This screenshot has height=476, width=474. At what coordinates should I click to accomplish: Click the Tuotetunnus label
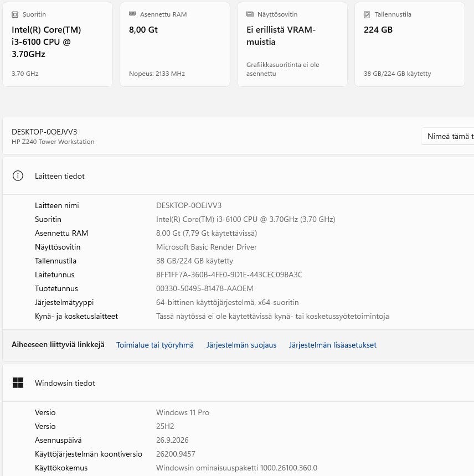coord(56,288)
